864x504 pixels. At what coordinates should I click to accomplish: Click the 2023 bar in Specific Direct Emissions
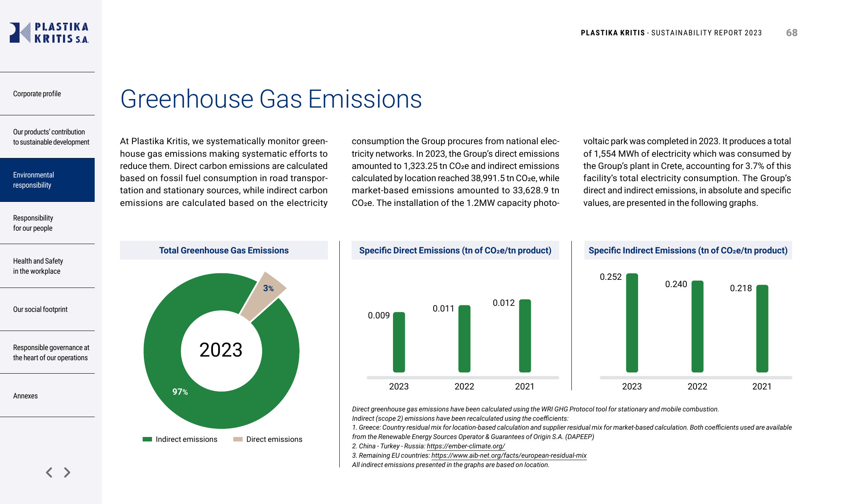point(399,342)
